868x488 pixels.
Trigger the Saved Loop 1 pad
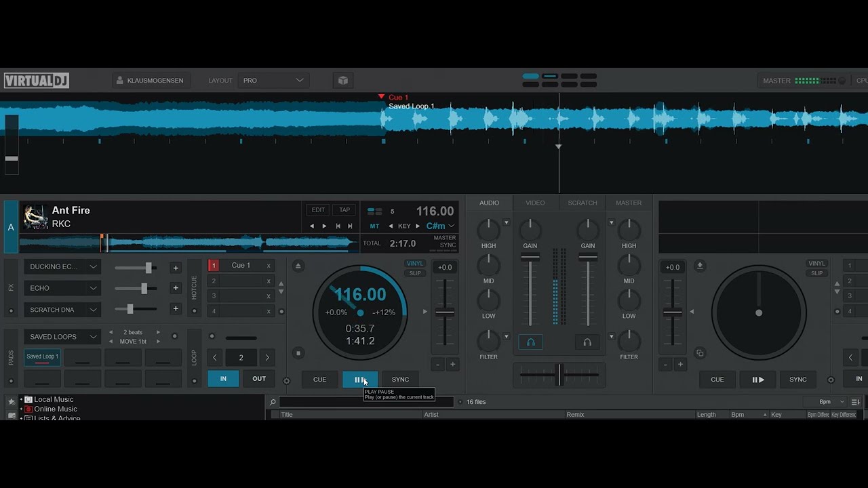(x=42, y=357)
